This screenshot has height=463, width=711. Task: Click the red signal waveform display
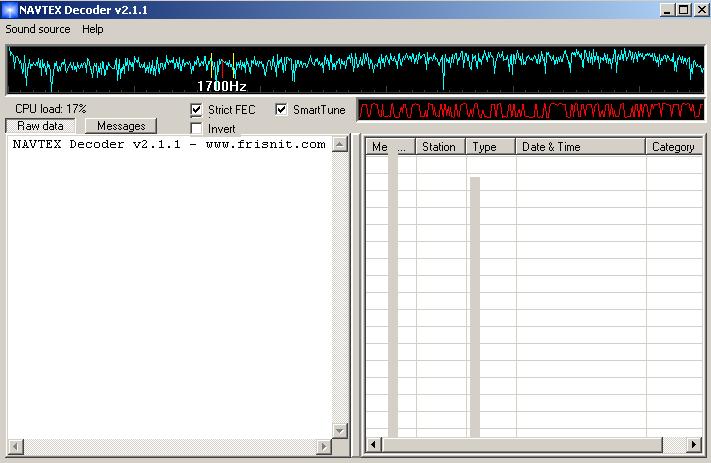[x=531, y=110]
